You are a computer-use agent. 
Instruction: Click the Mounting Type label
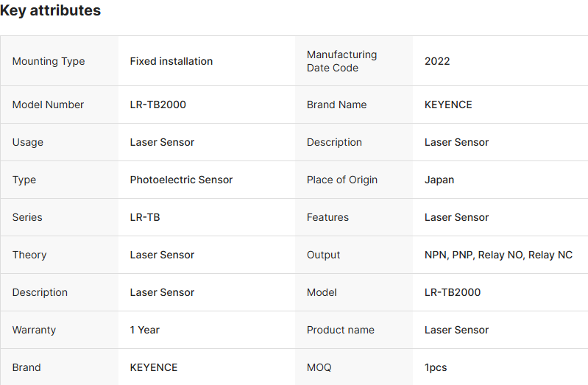49,61
